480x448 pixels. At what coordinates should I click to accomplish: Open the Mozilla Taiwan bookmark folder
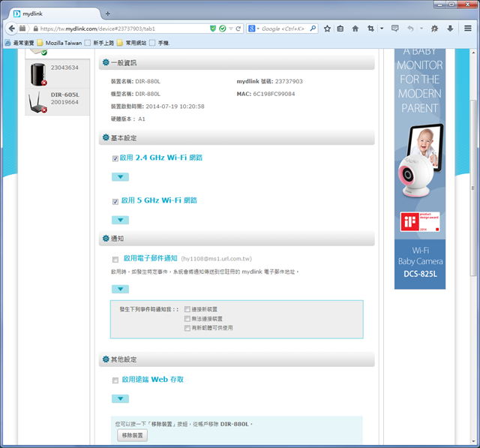pos(60,43)
